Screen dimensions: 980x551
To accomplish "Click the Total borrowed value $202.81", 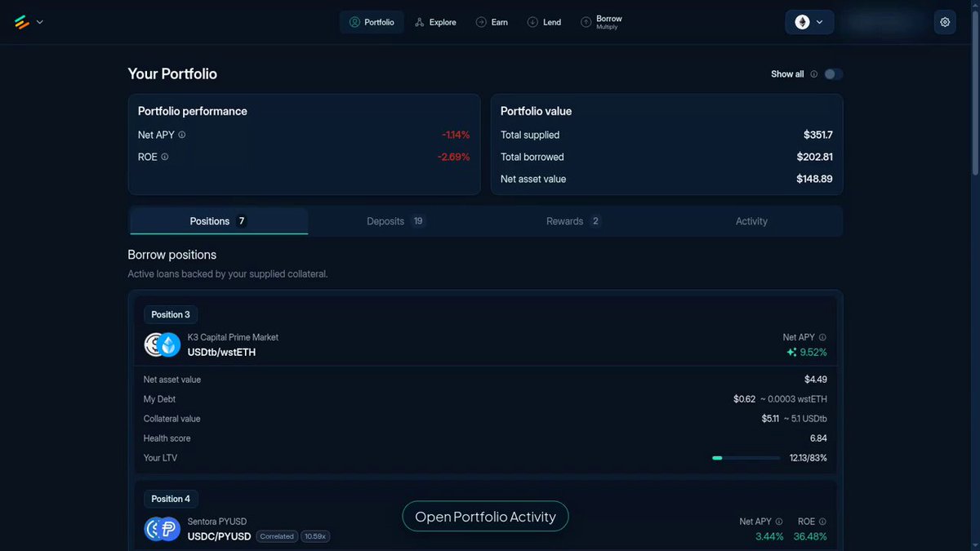I will [814, 157].
